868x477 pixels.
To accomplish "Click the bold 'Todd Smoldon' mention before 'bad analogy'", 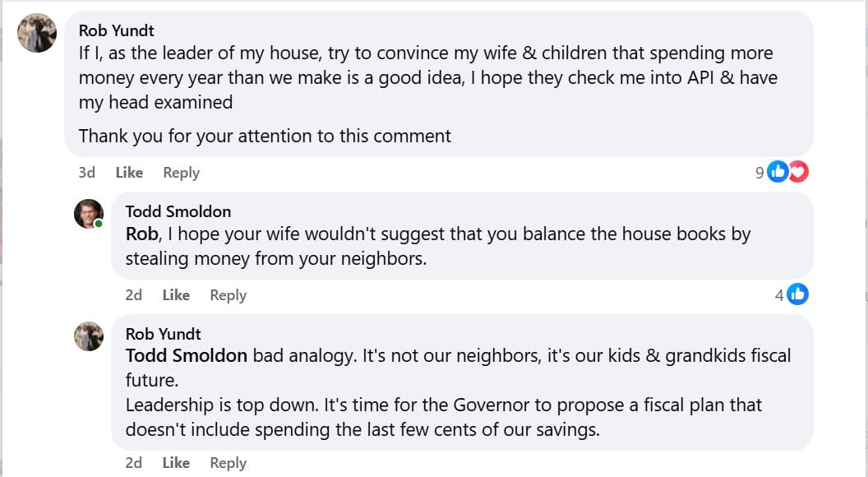I will (187, 356).
